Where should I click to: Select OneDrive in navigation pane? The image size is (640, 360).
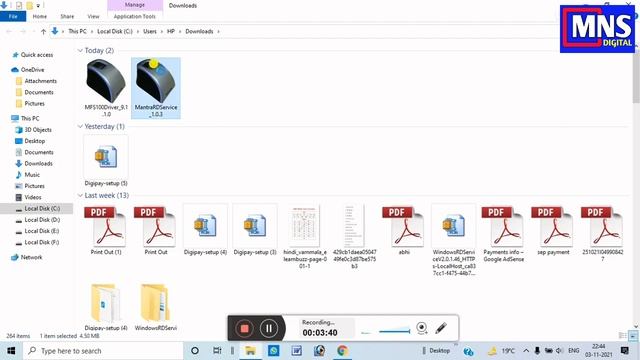coord(32,70)
